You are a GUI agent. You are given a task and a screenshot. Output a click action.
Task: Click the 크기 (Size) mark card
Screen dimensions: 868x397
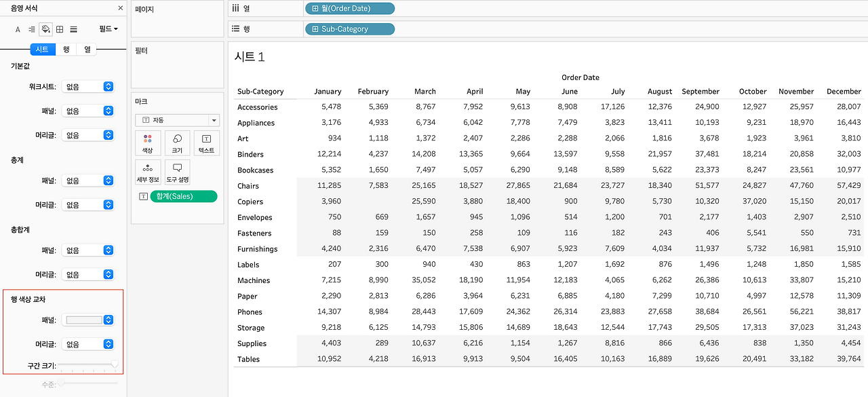177,143
